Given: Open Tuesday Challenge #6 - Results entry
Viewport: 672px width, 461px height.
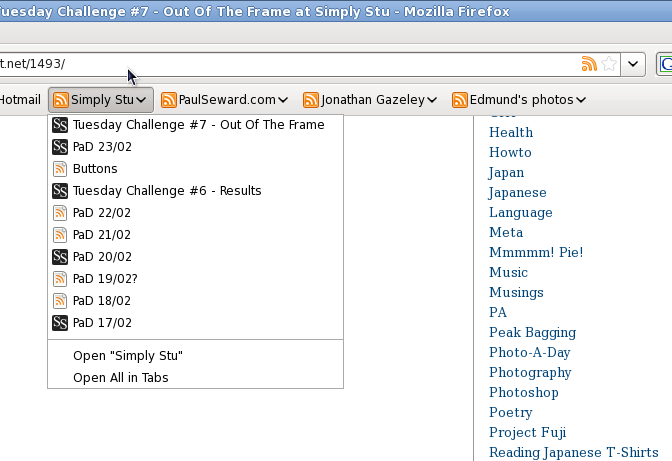Looking at the screenshot, I should pos(167,191).
